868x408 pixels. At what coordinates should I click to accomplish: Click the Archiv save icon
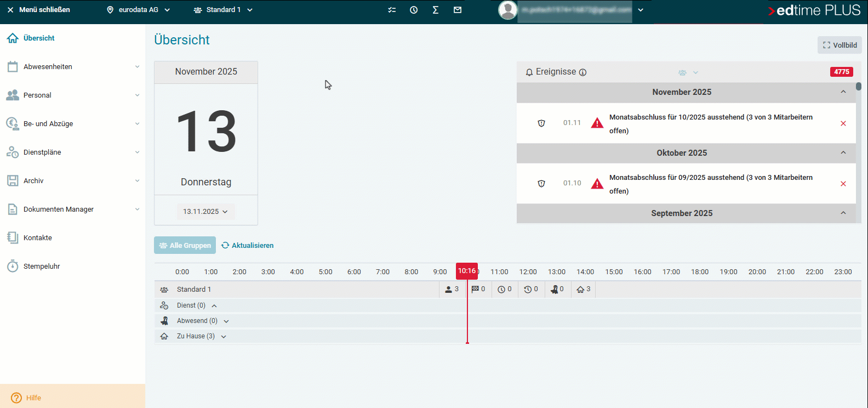click(13, 181)
